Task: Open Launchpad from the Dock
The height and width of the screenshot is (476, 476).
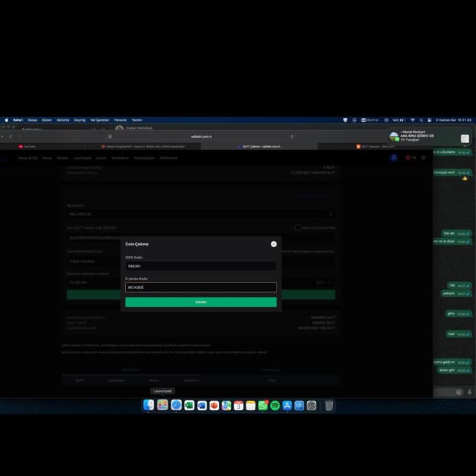Action: (x=162, y=405)
